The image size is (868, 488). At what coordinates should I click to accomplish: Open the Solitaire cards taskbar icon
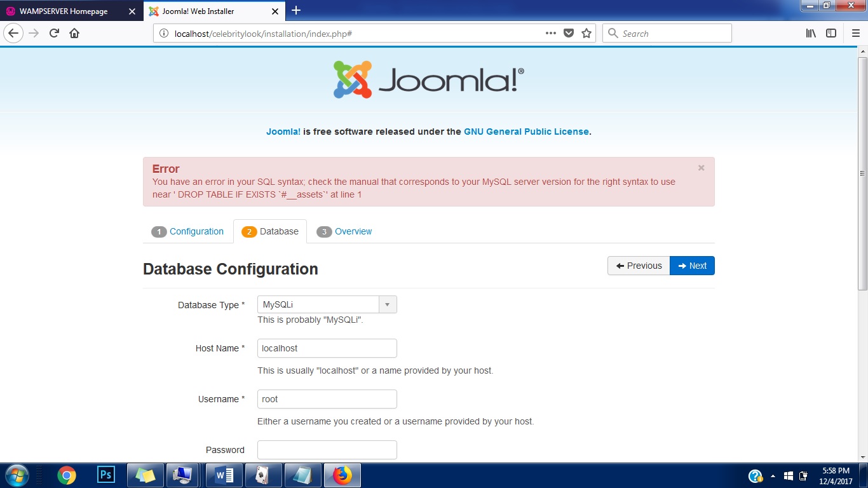coord(264,475)
